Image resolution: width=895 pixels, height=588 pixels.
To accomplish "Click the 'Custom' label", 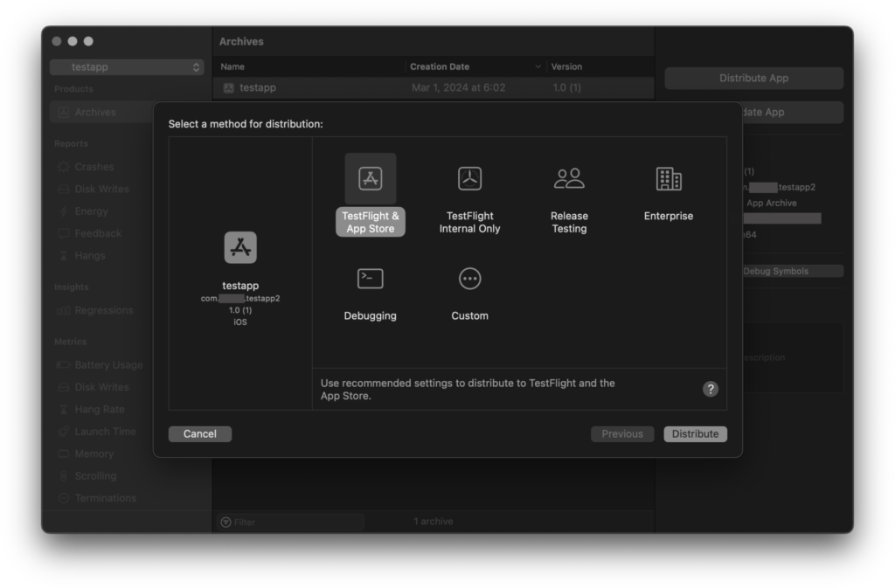I will pyautogui.click(x=469, y=316).
